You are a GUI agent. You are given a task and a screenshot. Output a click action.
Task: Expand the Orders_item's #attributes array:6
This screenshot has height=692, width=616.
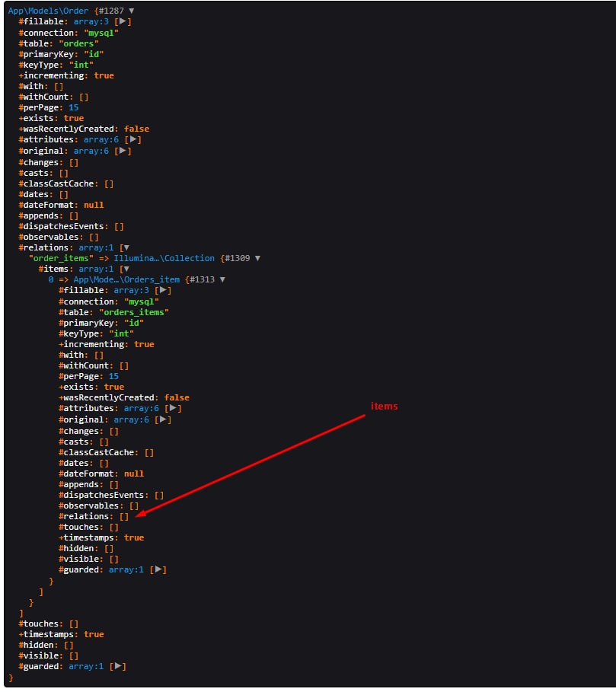[x=173, y=408]
